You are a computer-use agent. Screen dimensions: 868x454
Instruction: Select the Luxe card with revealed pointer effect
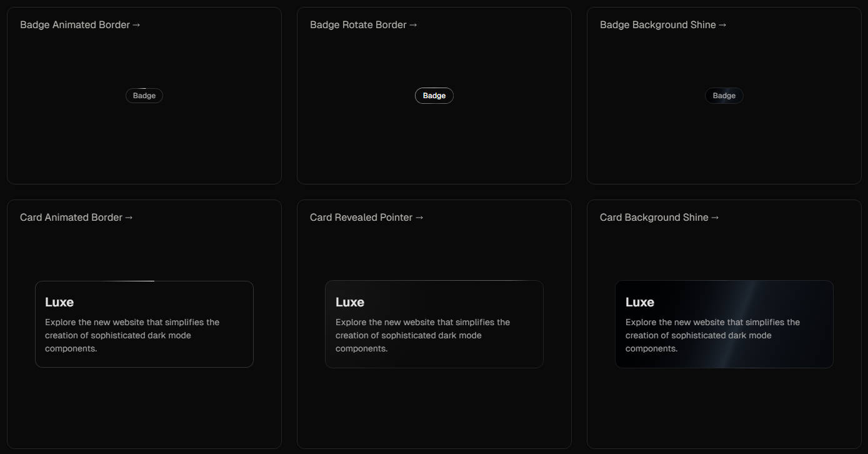coord(434,324)
